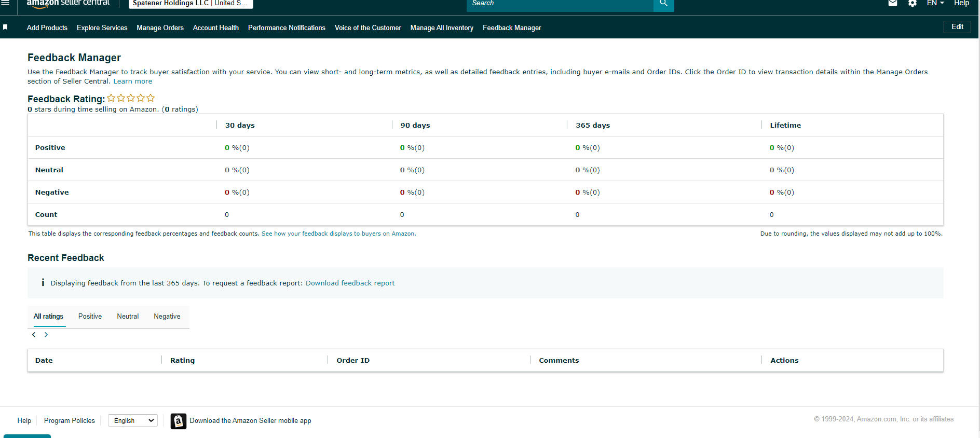Switch to the Positive tab
This screenshot has width=980, height=438.
click(x=90, y=316)
